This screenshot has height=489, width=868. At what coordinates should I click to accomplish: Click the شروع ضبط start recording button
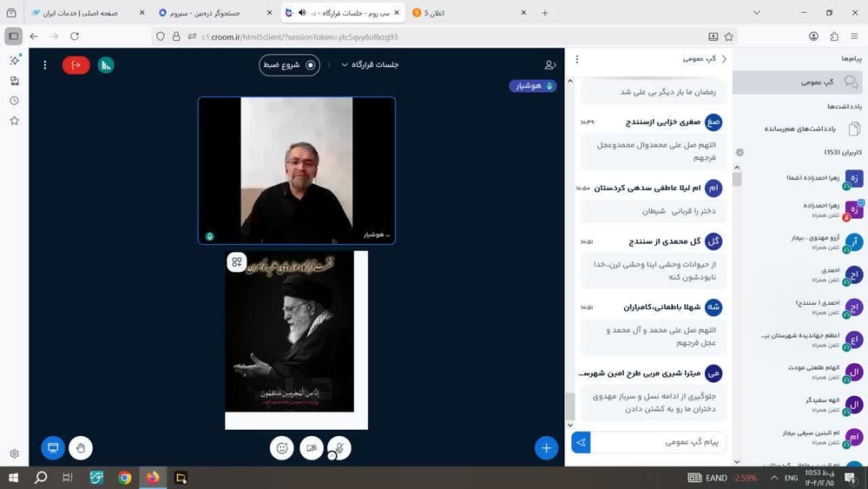coord(290,65)
